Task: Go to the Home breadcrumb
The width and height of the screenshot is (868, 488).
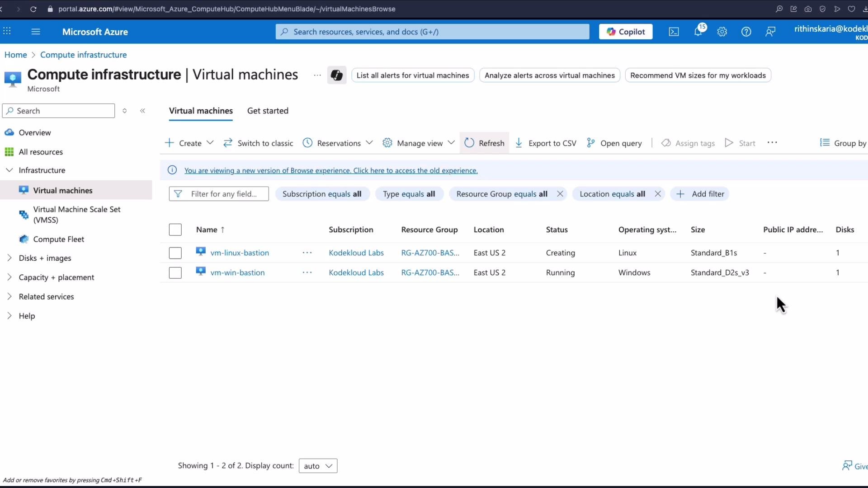Action: point(16,55)
